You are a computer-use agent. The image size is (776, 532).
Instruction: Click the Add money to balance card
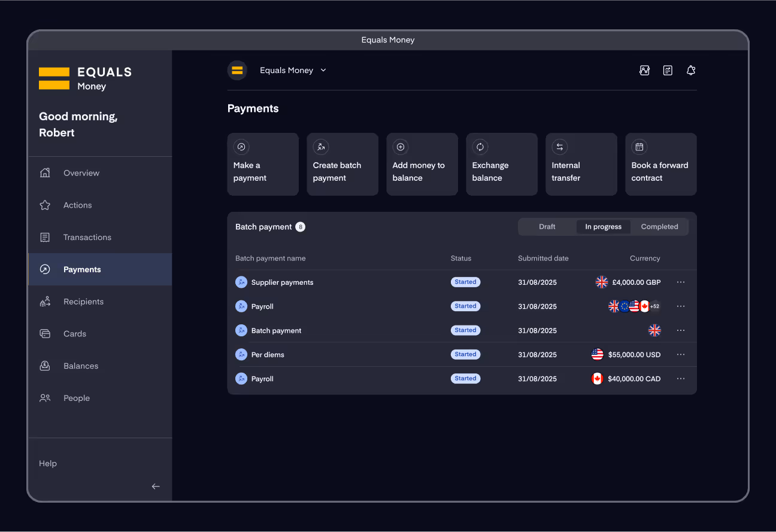[422, 164]
